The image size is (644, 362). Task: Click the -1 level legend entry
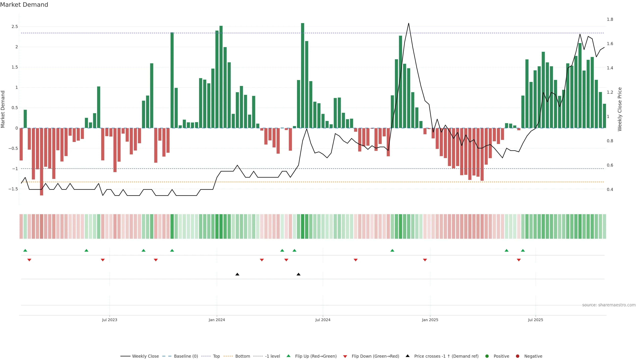272,356
